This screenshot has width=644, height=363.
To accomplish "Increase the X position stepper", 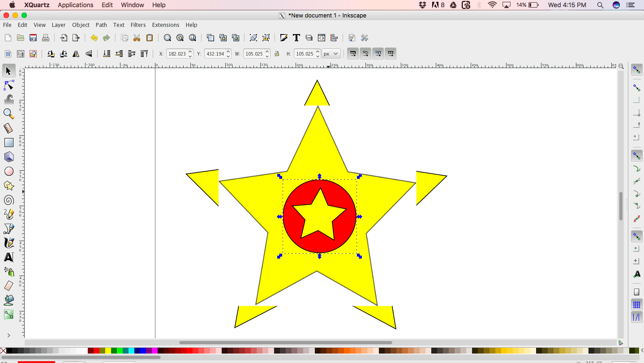I will pos(190,52).
